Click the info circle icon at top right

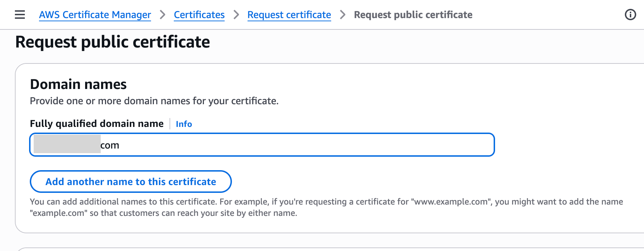click(x=630, y=15)
